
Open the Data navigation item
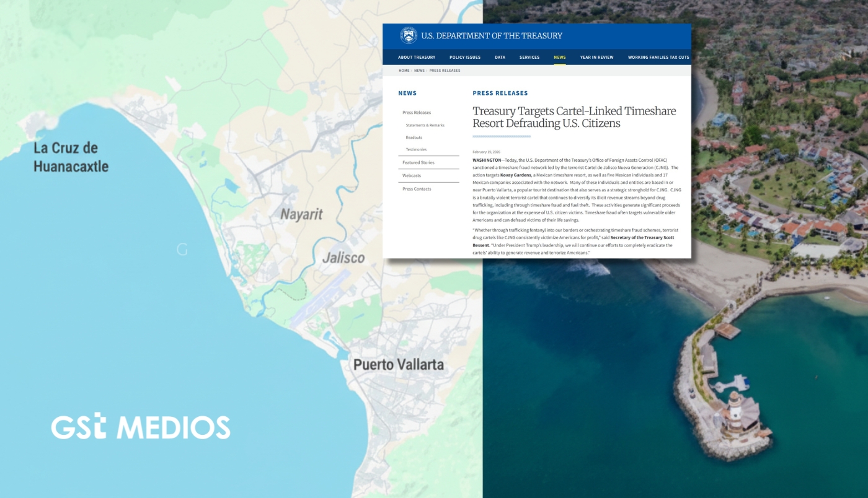coord(500,58)
